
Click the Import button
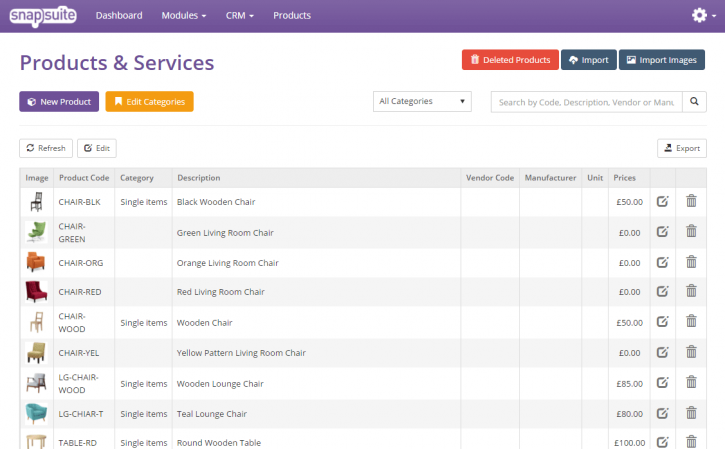[x=589, y=60]
